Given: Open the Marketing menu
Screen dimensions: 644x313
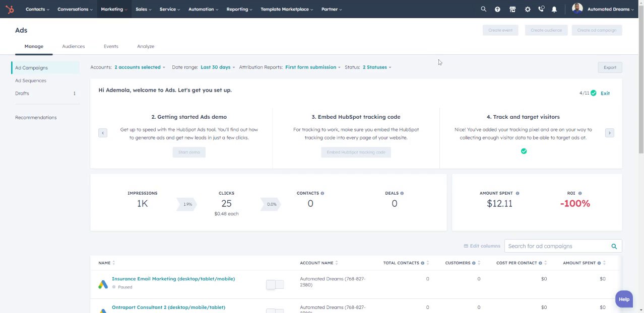Looking at the screenshot, I should [x=114, y=9].
